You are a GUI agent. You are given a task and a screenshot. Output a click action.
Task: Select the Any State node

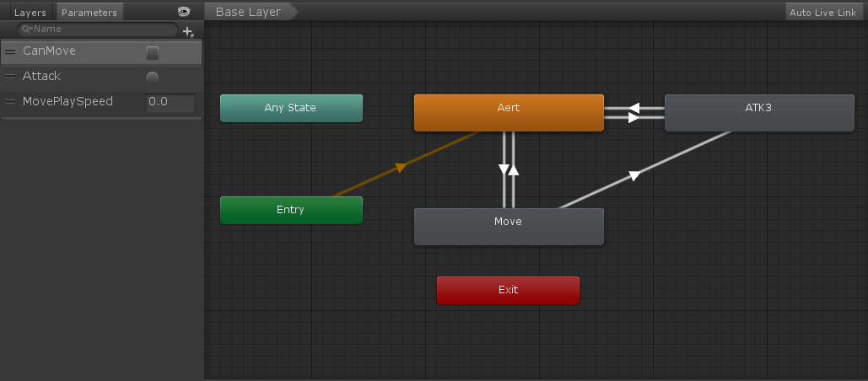point(291,108)
